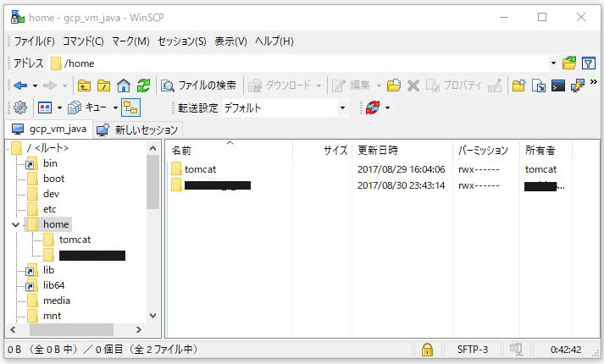
Task: Expand the address bar dropdown arrow
Action: [553, 63]
